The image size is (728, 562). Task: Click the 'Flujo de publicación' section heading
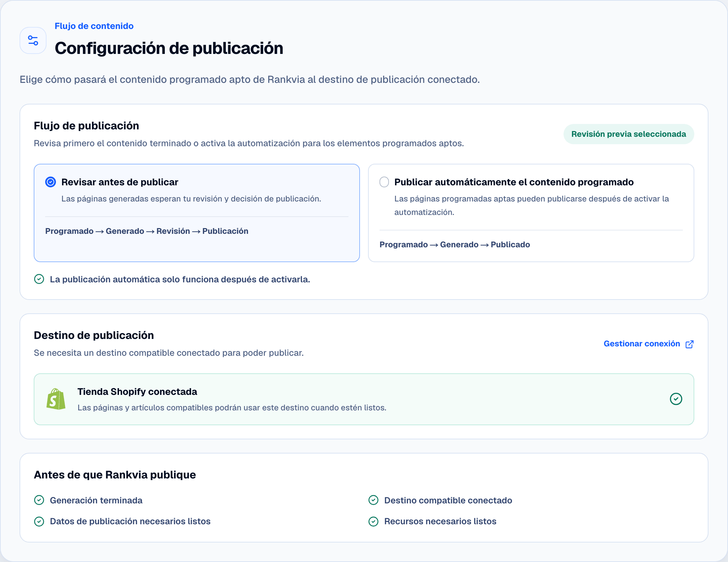point(86,126)
